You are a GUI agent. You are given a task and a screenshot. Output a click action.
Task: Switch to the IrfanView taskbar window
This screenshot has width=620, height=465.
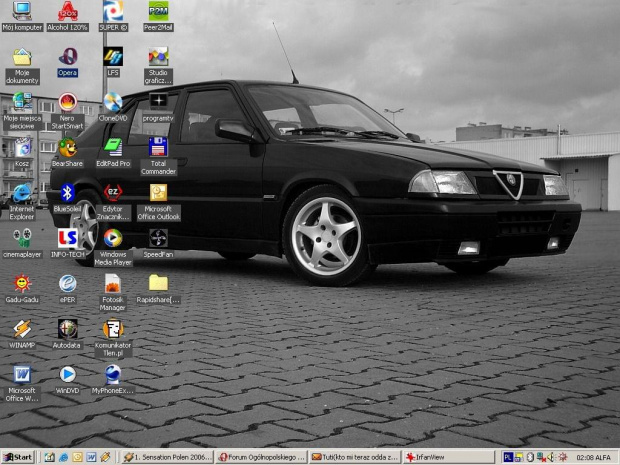(x=447, y=457)
